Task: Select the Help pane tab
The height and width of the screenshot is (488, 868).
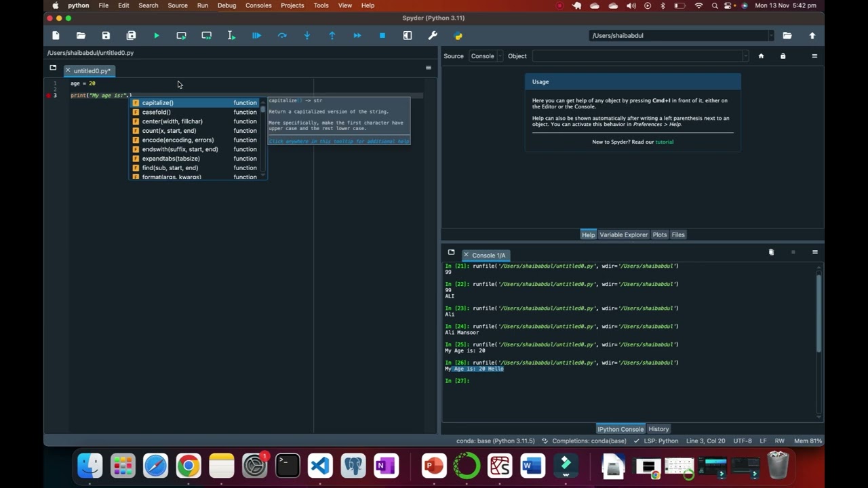Action: (x=588, y=235)
